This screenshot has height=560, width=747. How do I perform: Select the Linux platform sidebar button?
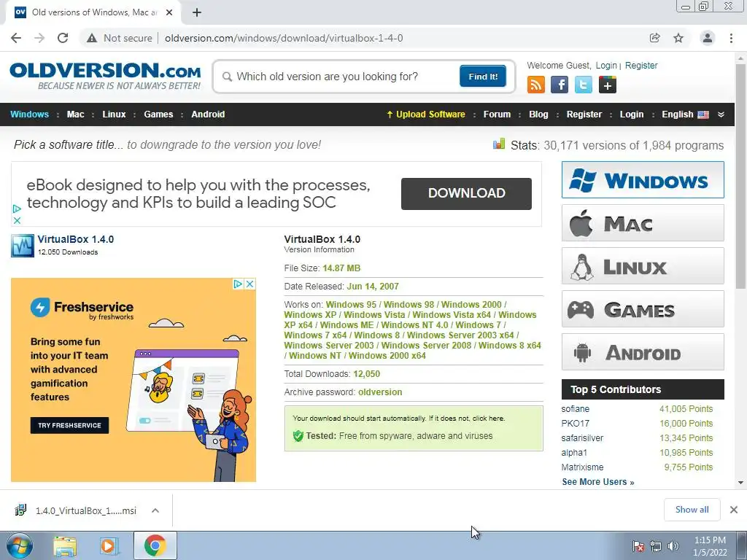point(643,265)
